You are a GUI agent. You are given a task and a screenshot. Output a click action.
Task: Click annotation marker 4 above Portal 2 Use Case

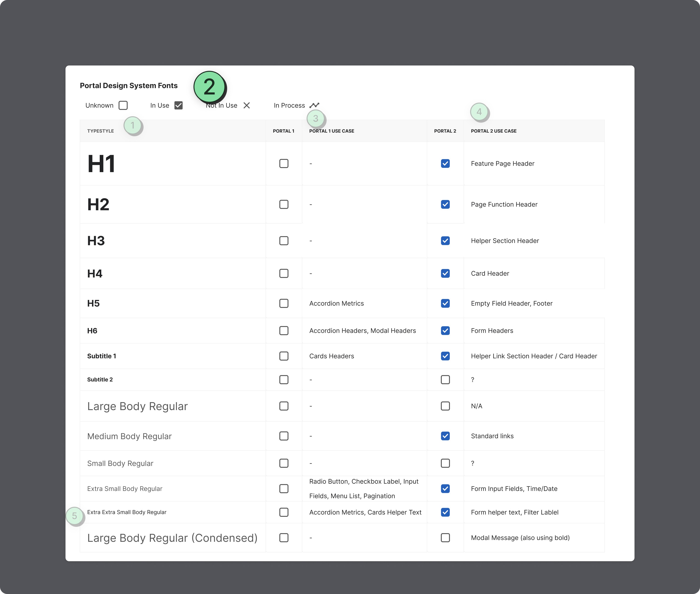coord(479,111)
